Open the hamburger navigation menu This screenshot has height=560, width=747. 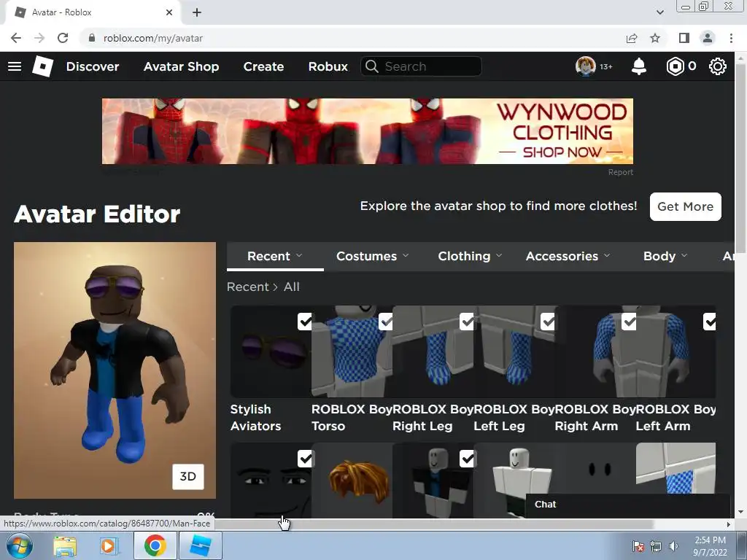[15, 66]
